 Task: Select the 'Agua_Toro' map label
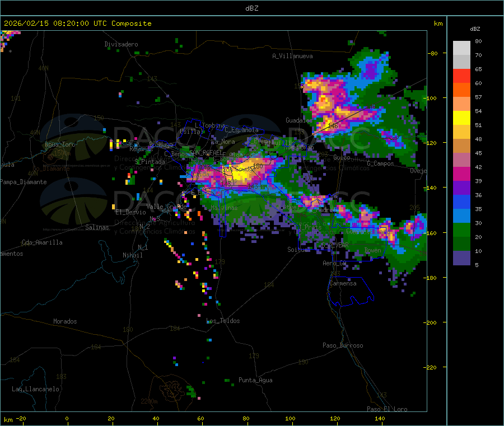60,144
